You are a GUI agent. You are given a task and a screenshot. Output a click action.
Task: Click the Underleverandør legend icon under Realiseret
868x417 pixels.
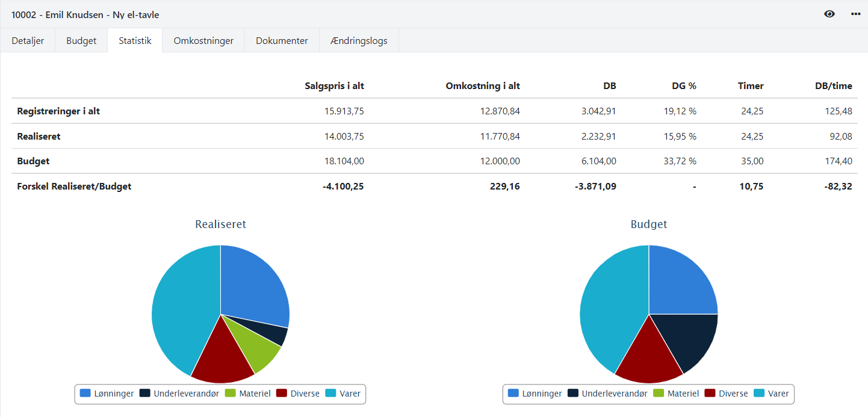coord(144,394)
